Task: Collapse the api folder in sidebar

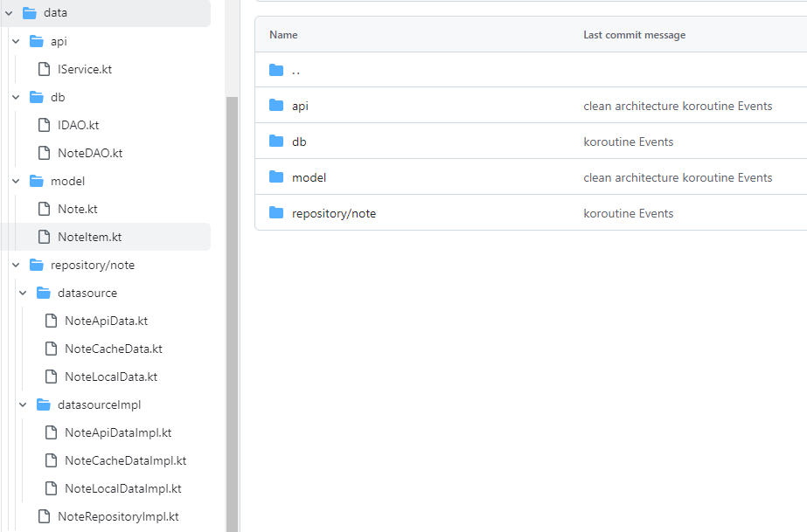Action: [x=15, y=41]
